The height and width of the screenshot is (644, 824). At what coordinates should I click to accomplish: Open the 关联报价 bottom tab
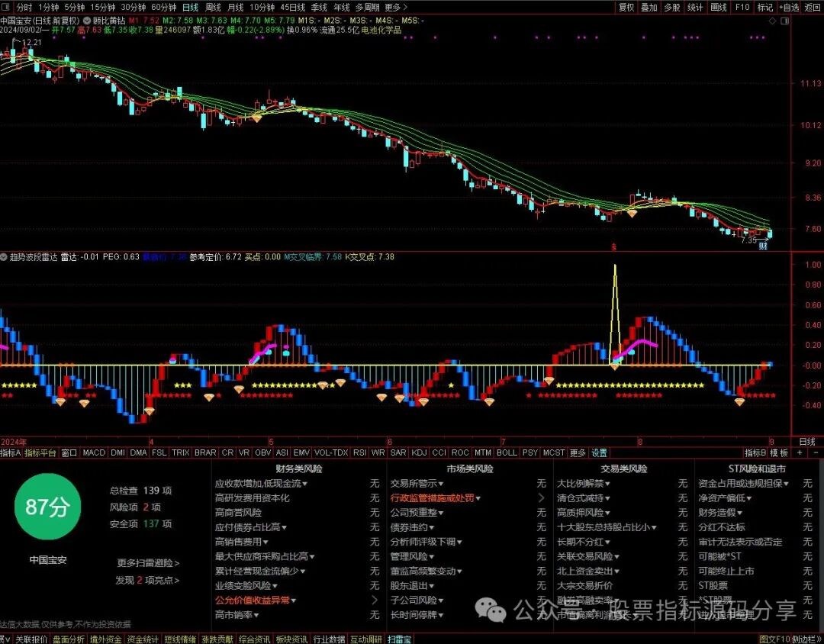(x=31, y=639)
